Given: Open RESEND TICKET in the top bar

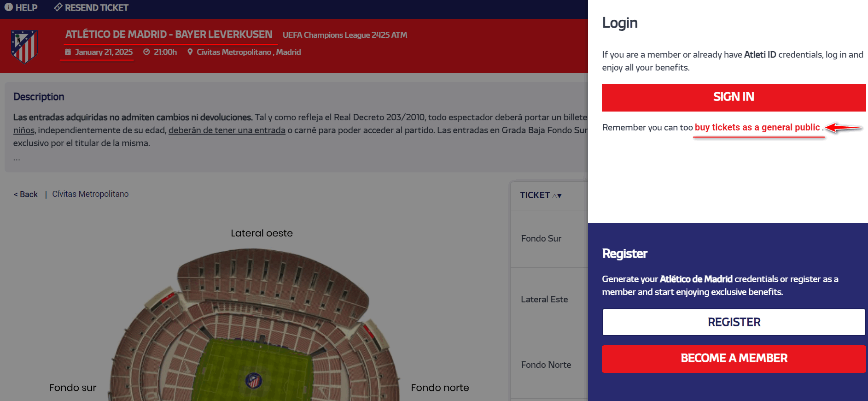Looking at the screenshot, I should pos(96,7).
